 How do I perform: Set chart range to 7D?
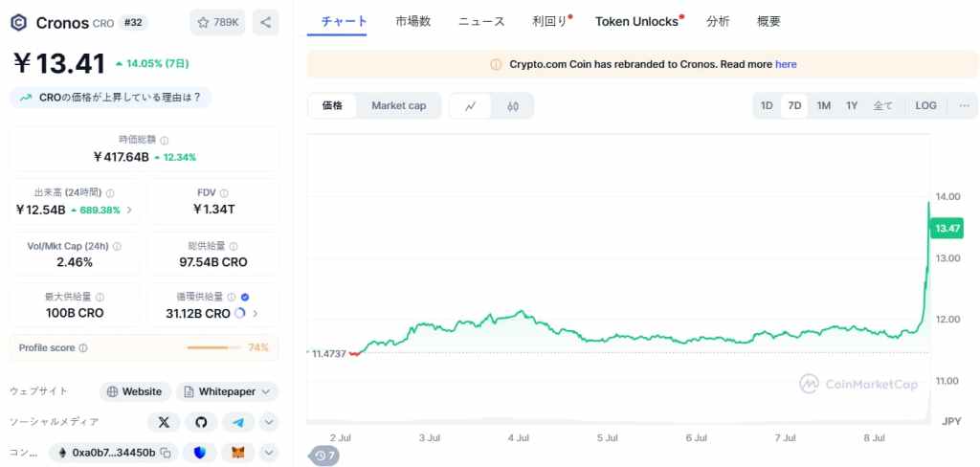coord(794,105)
